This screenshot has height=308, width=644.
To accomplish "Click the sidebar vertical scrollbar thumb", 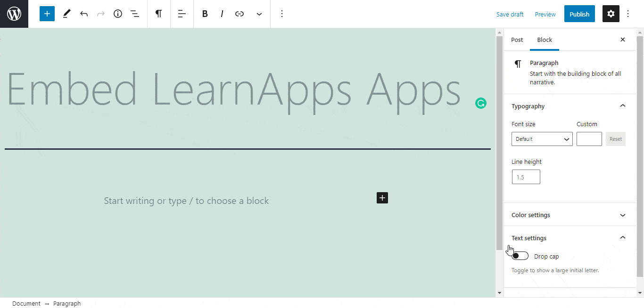I will tap(640, 155).
